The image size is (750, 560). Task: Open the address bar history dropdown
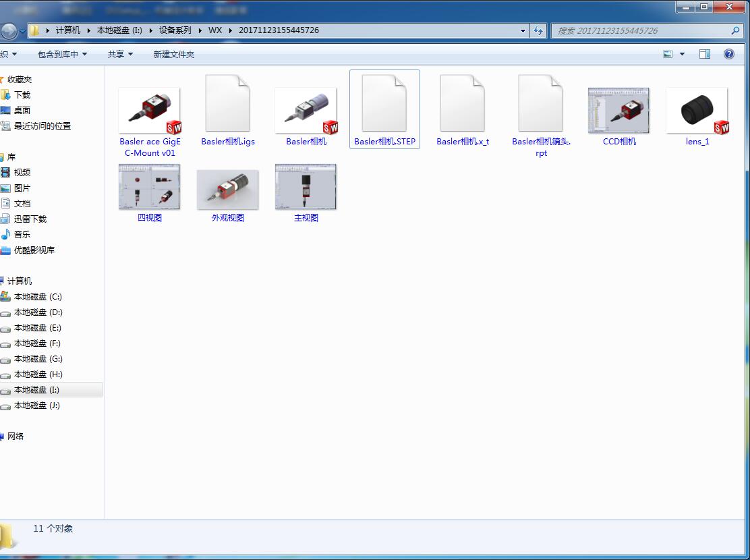tap(523, 30)
